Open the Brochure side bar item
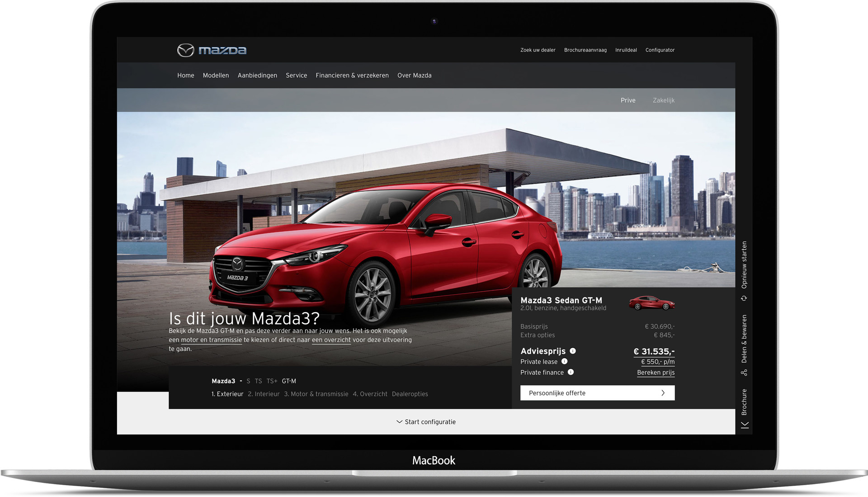The image size is (868, 497). [744, 402]
